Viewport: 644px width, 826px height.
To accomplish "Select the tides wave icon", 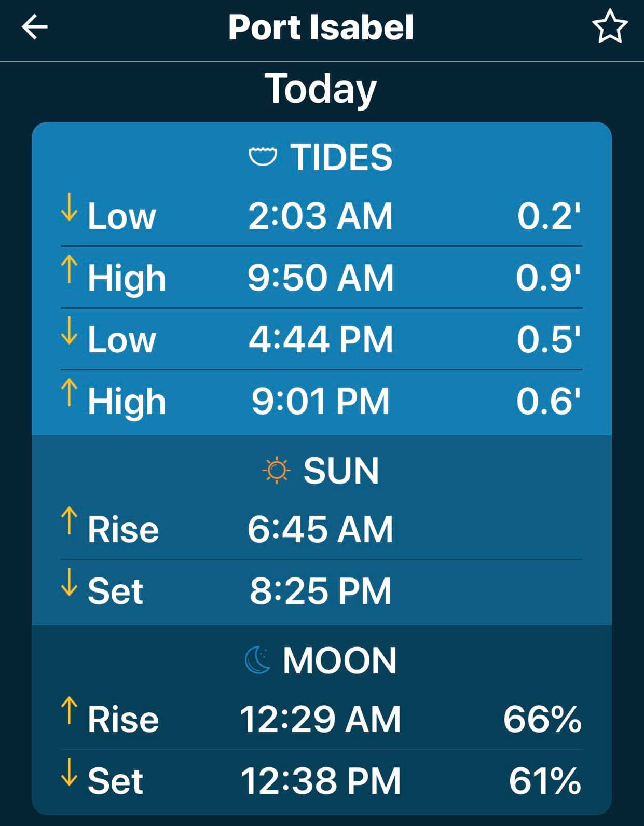I will 263,157.
